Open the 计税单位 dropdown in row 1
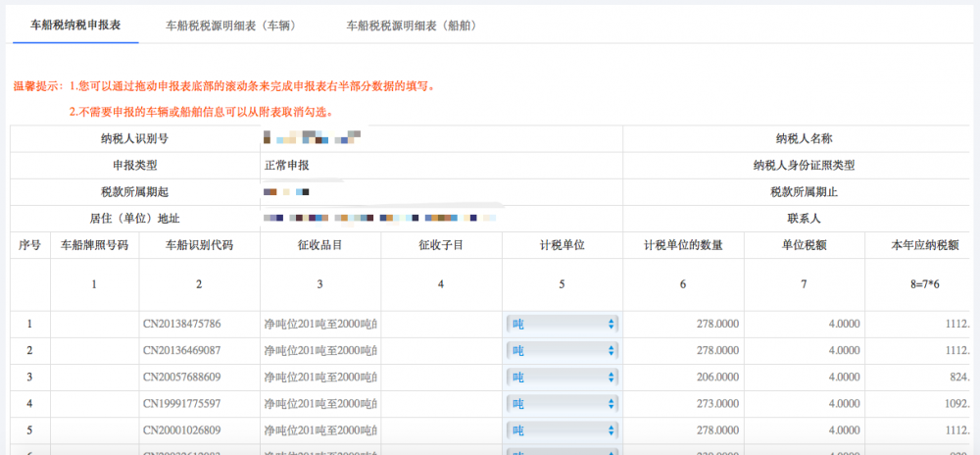The width and height of the screenshot is (980, 455). click(x=562, y=324)
